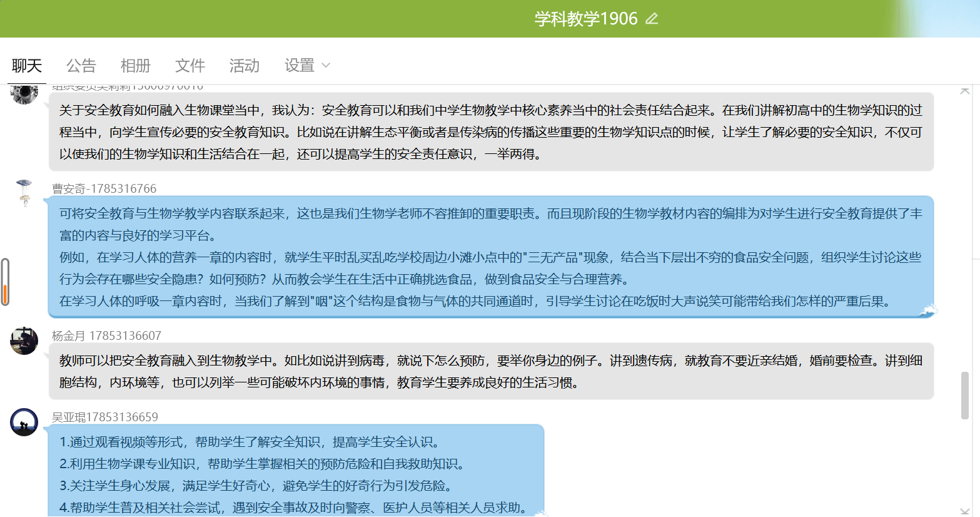Click the chevron arrow beside 设置
Screen dimensions: 980x517
point(325,66)
